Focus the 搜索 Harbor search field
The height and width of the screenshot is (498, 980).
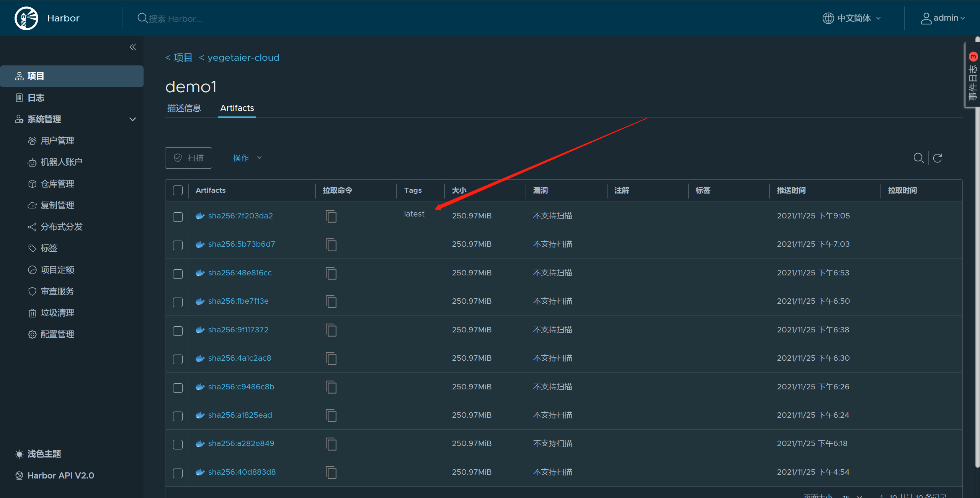175,19
